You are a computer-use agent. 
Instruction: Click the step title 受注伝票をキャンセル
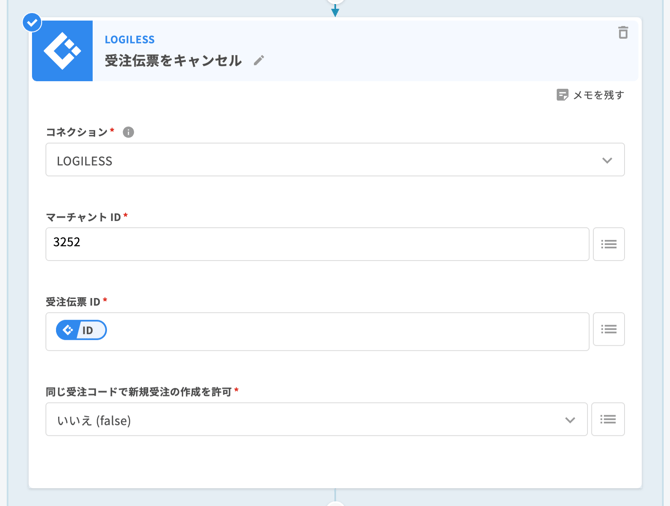pyautogui.click(x=173, y=61)
